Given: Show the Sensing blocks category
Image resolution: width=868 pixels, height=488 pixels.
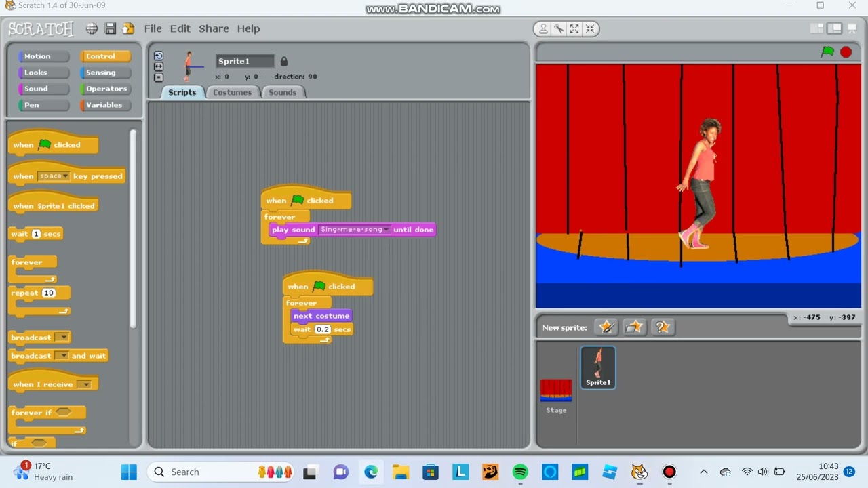Looking at the screenshot, I should [x=105, y=73].
